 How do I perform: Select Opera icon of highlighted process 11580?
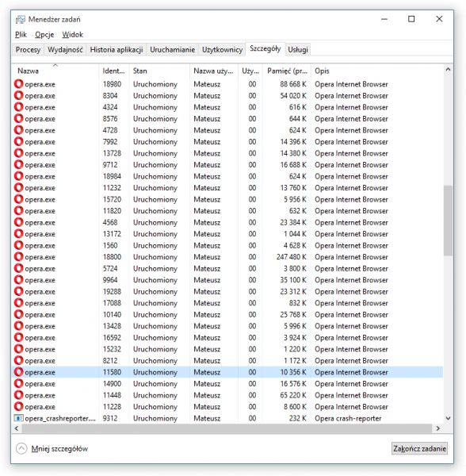[19, 372]
